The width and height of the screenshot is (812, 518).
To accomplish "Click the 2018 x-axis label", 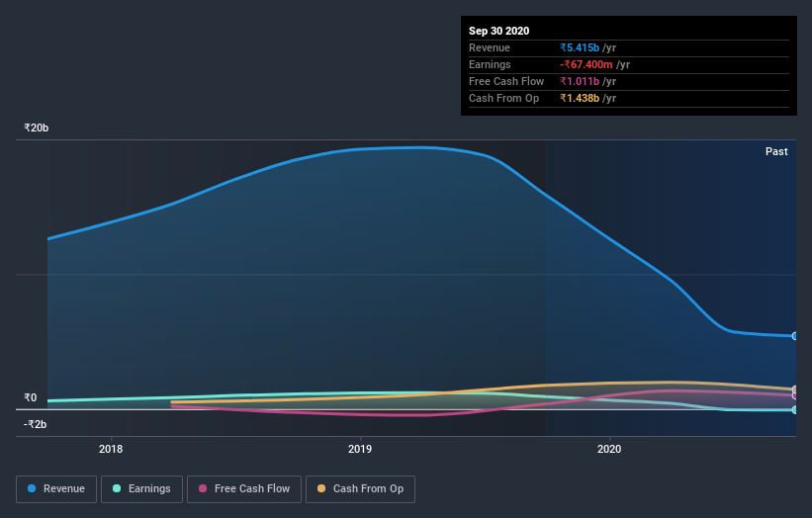I will 111,449.
